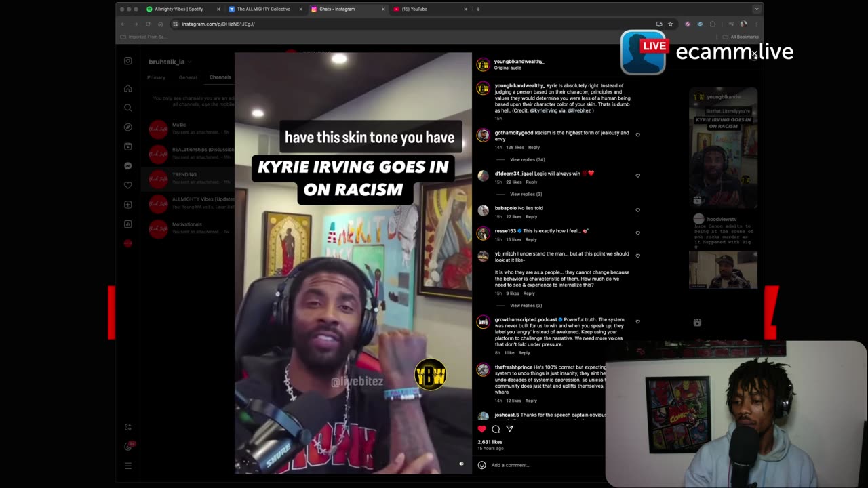
Task: Open Dashboard insights icon in sidebar
Action: (x=127, y=224)
